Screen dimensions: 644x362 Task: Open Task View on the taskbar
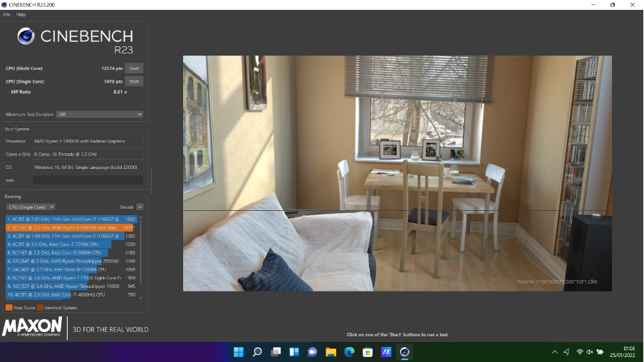point(276,352)
